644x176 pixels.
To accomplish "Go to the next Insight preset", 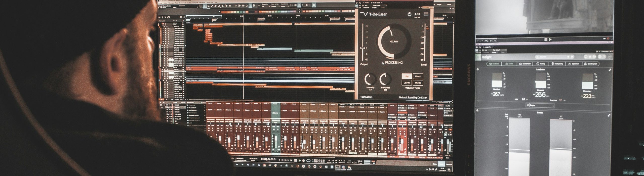I will 572,57.
